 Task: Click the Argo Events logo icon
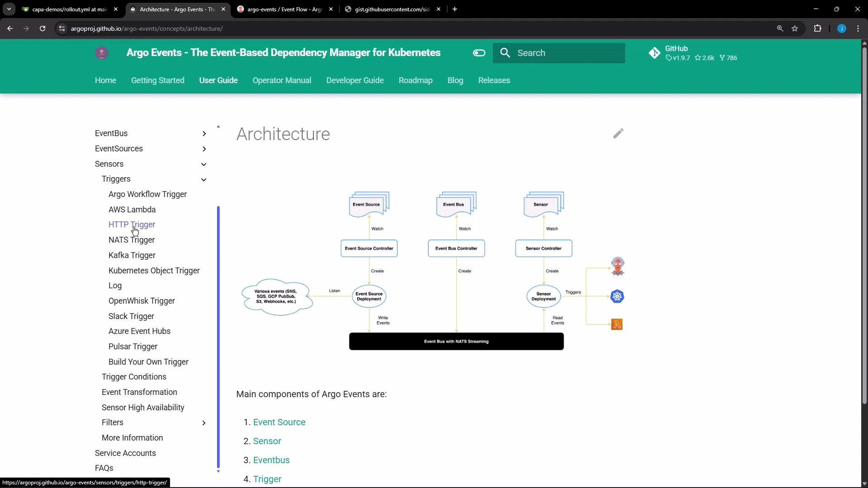coord(102,53)
